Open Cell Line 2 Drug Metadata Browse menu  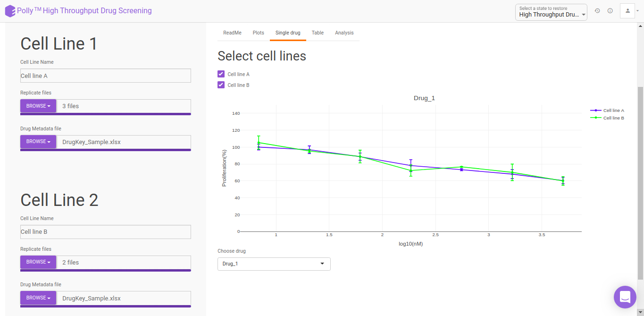[x=38, y=298]
